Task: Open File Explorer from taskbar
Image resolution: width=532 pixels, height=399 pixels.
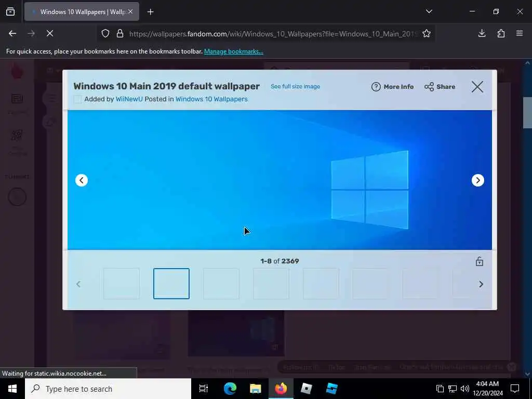Action: tap(255, 389)
